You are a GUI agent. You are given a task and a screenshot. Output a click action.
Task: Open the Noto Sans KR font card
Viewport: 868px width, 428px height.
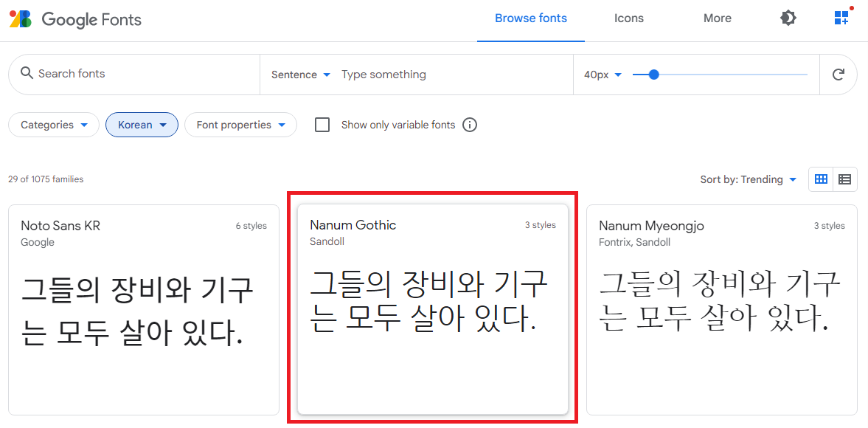pos(144,309)
